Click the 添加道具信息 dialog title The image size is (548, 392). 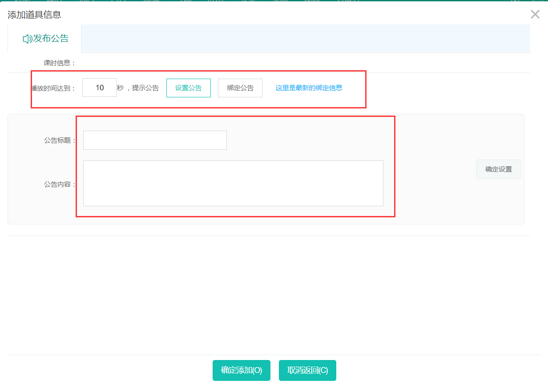(x=34, y=15)
